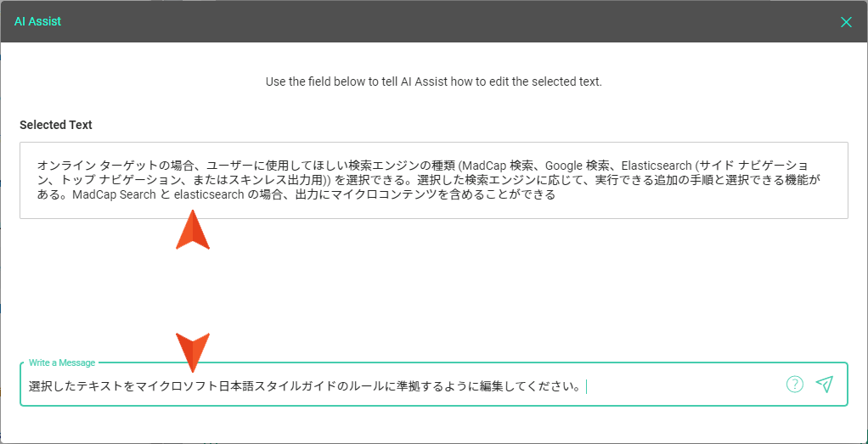The height and width of the screenshot is (444, 868).
Task: Click the AI Assist title text
Action: pos(37,21)
